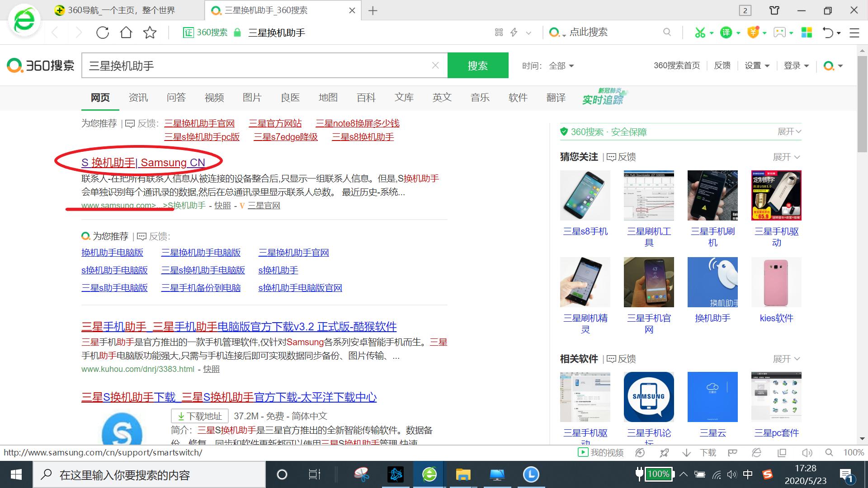This screenshot has height=488, width=868.
Task: Switch to the 图片 search tab
Action: (x=252, y=98)
